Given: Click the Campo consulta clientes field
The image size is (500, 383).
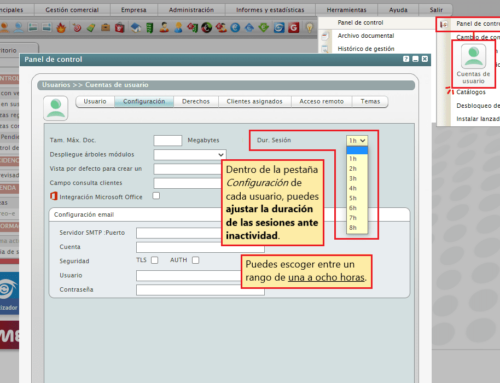Looking at the screenshot, I should pyautogui.click(x=188, y=183).
